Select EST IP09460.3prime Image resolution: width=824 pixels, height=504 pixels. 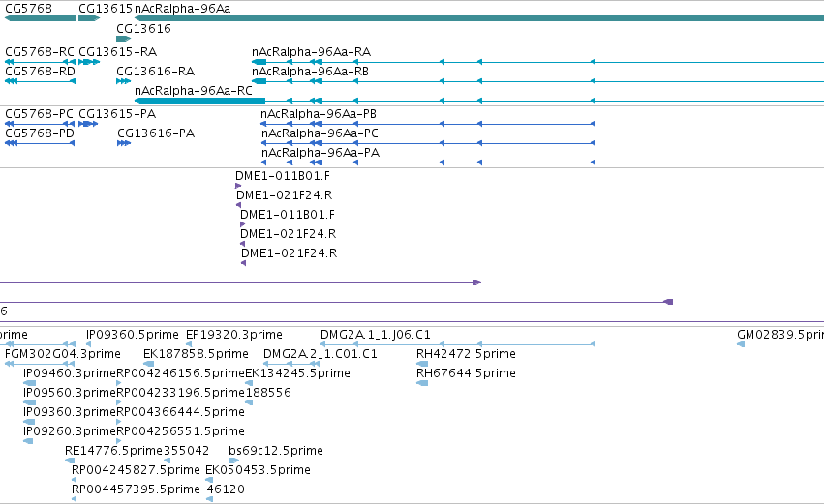pyautogui.click(x=70, y=373)
